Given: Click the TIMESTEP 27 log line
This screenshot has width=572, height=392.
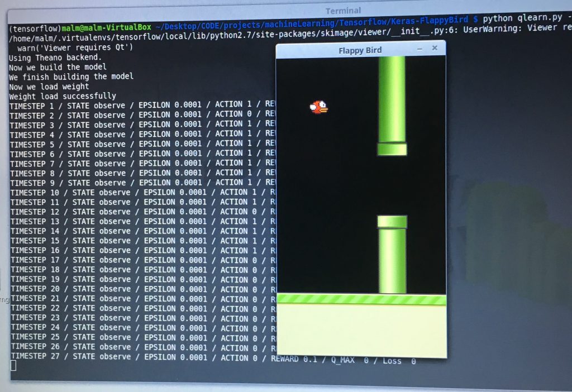Looking at the screenshot, I should [213, 357].
